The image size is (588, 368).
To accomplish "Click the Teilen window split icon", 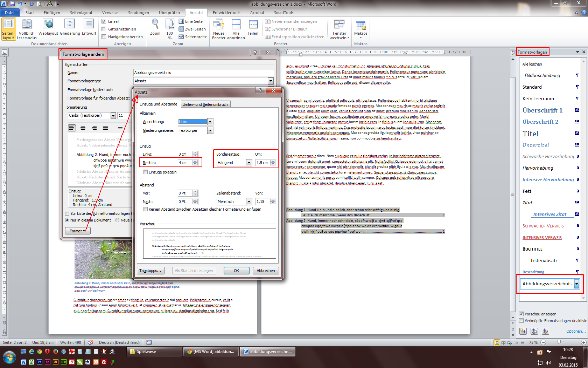I will [x=253, y=25].
